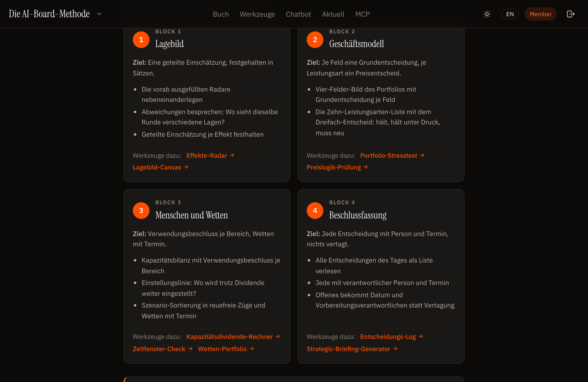Go to the Chatbot page
This screenshot has width=588, height=382.
(298, 14)
